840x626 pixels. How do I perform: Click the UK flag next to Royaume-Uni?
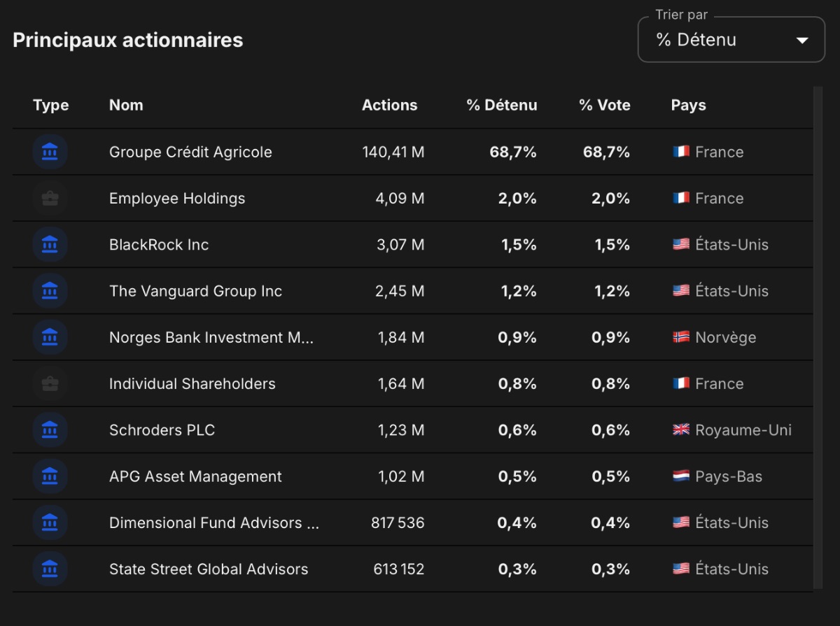tap(681, 430)
